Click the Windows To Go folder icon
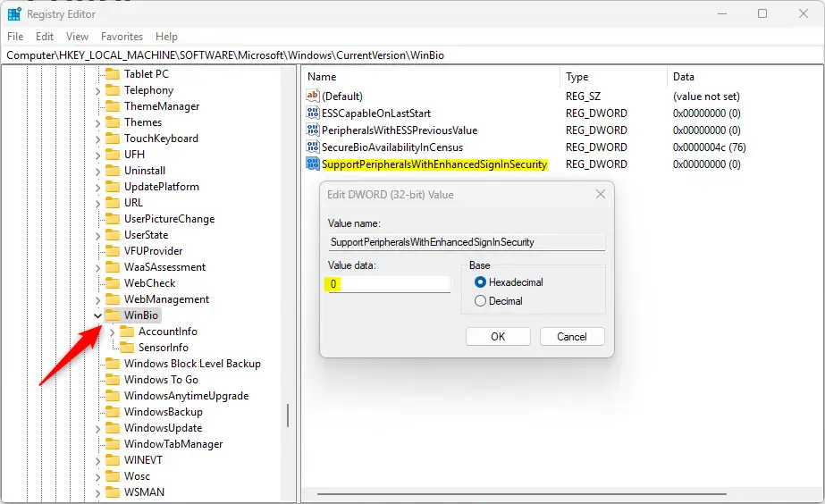 tap(113, 379)
